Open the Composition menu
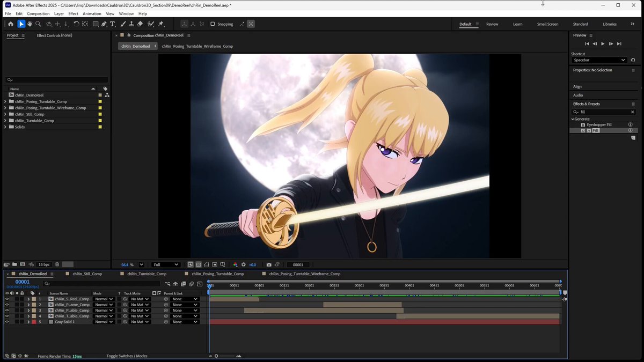 point(38,13)
